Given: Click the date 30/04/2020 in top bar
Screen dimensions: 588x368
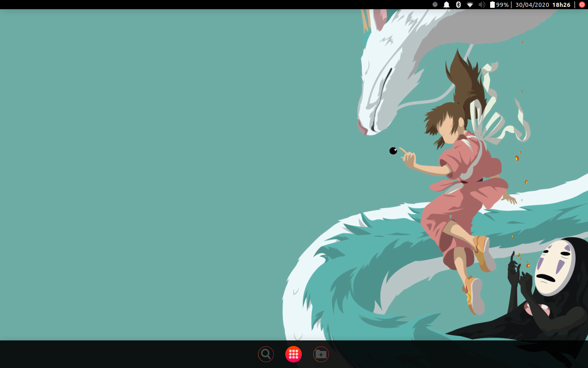Looking at the screenshot, I should tap(532, 5).
